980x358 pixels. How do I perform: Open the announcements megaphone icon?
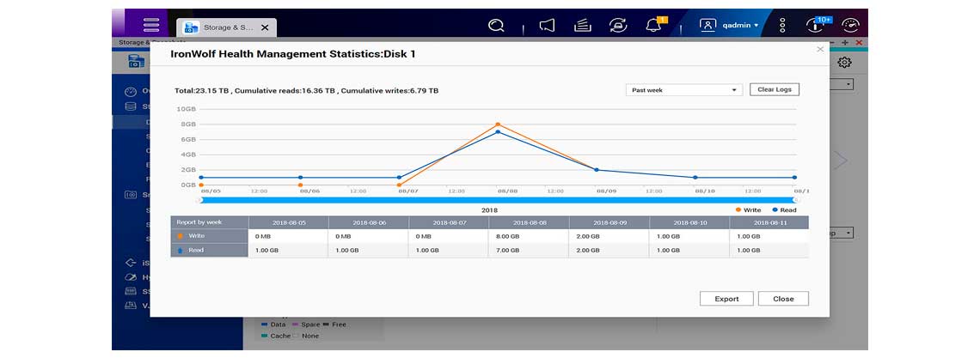547,26
